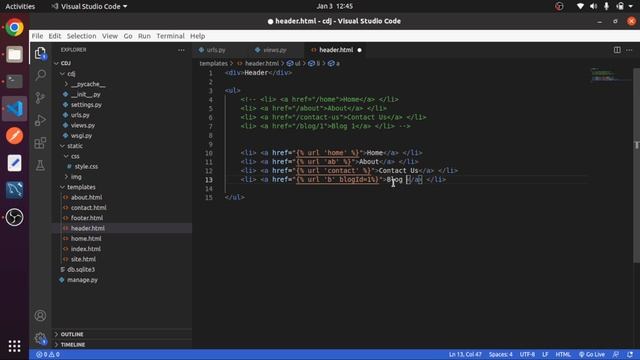Click the editor minimap preview
The image size is (640, 360).
610,74
